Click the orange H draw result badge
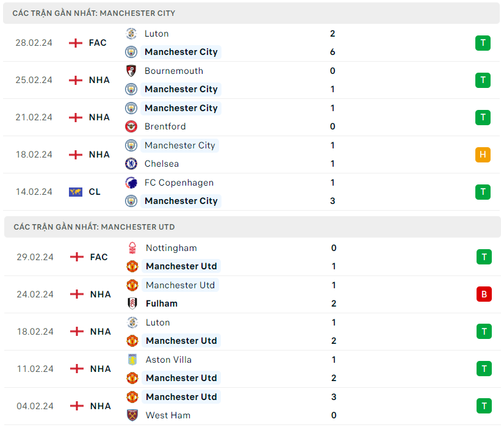The image size is (504, 433). coord(483,155)
